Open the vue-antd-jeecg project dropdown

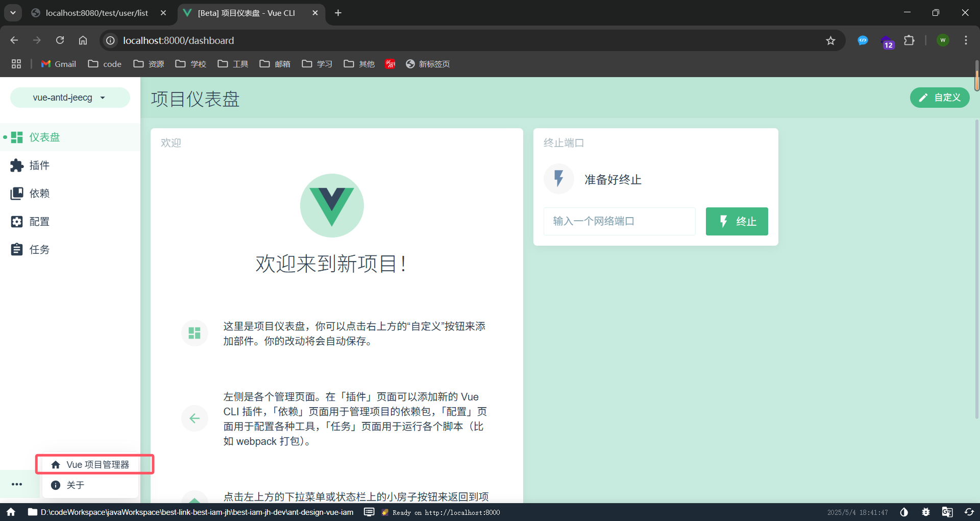click(70, 98)
